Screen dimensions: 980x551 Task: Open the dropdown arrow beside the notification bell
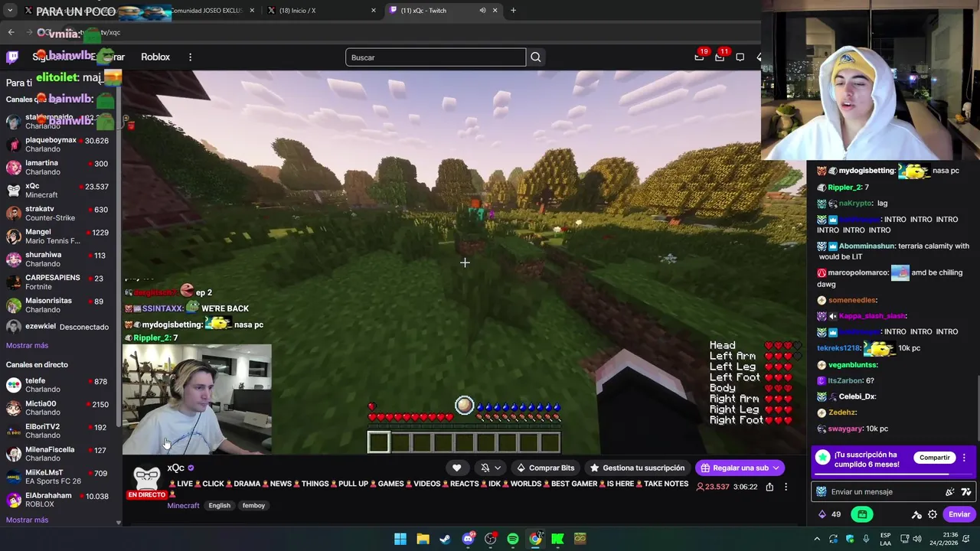pyautogui.click(x=498, y=468)
